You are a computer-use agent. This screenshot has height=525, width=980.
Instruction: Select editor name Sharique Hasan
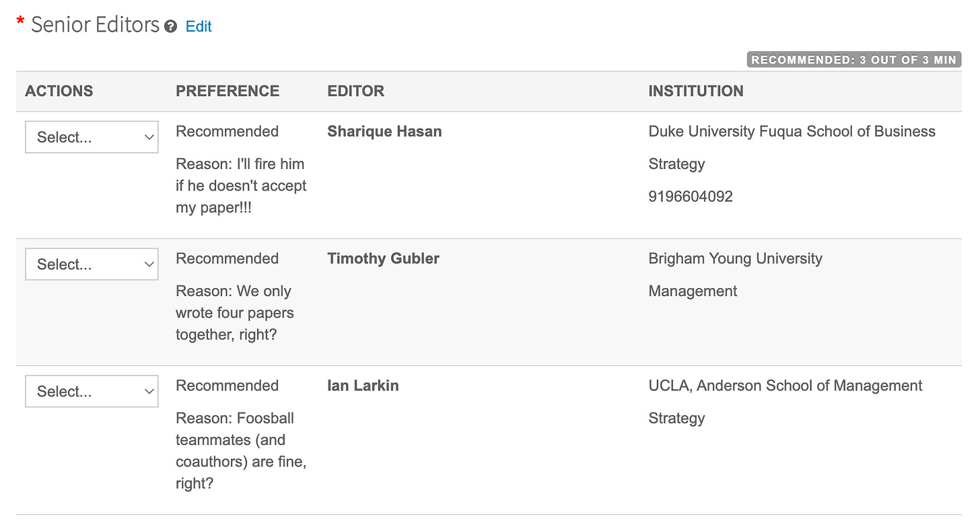(384, 131)
